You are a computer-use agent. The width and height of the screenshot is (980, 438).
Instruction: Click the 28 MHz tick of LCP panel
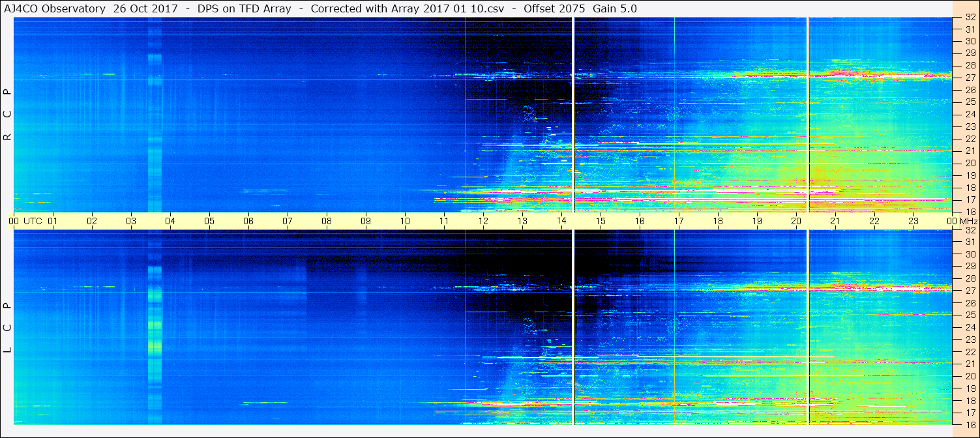click(970, 279)
